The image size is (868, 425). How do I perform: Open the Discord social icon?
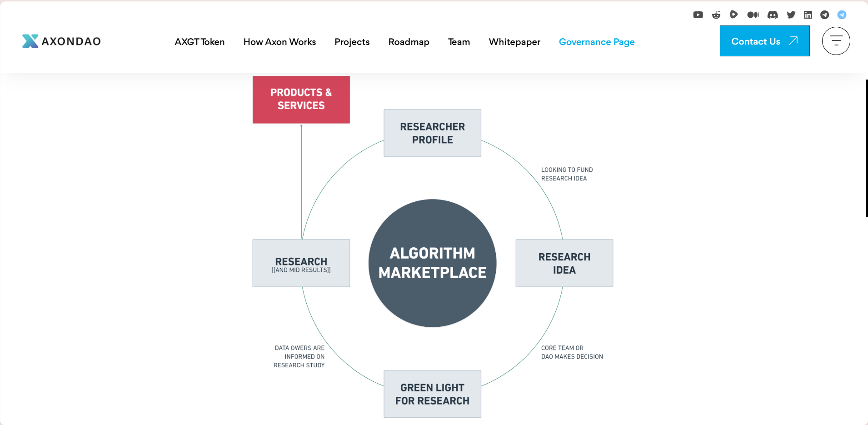[773, 15]
